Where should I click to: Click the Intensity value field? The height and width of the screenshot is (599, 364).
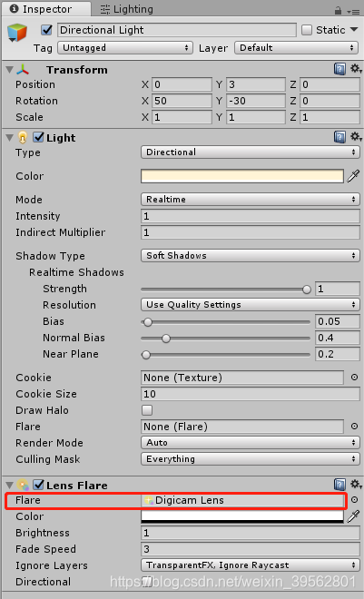[x=251, y=216]
